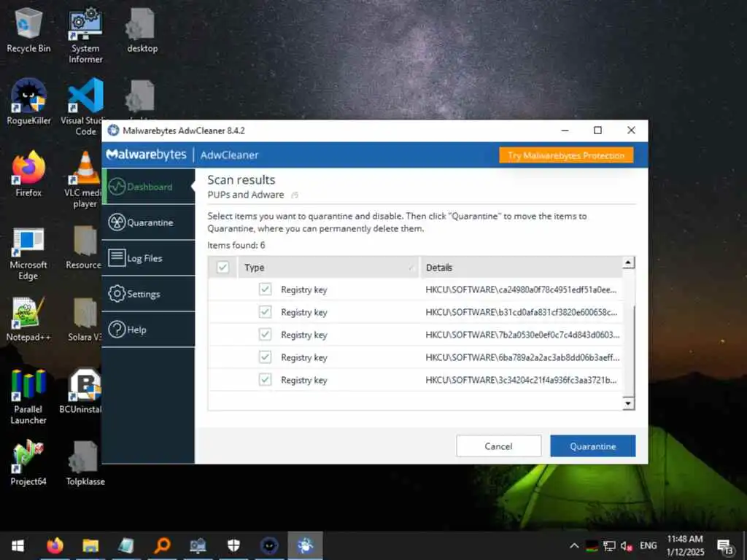Image resolution: width=747 pixels, height=560 pixels.
Task: Open System Informer desktop shortcut
Action: pyautogui.click(x=85, y=35)
